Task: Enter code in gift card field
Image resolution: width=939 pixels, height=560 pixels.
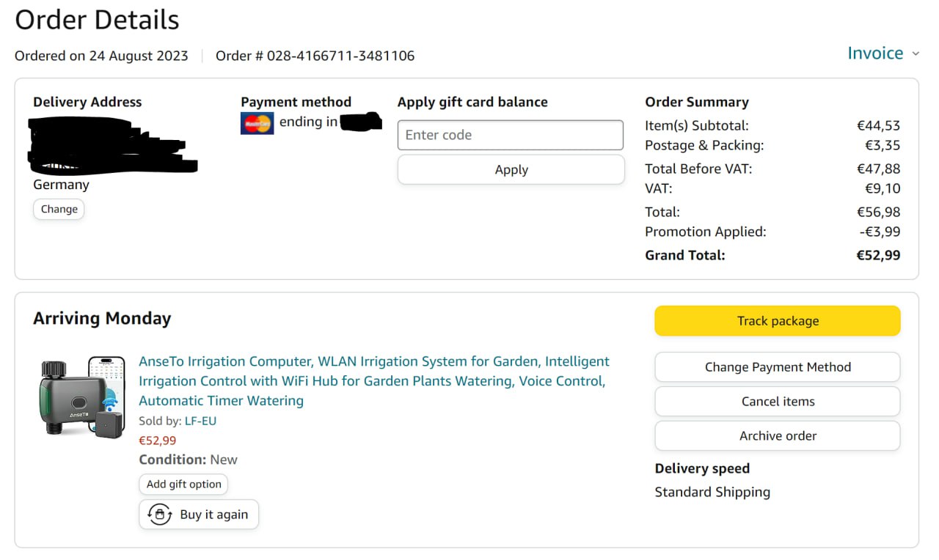Action: 510,135
